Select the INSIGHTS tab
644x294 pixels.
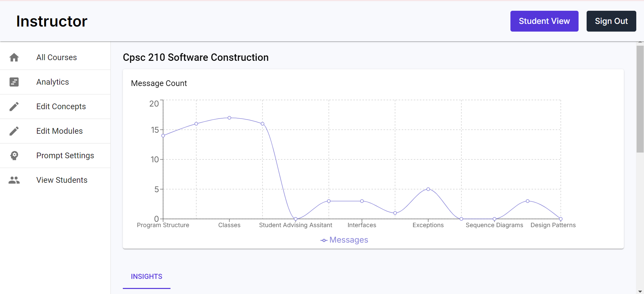(147, 277)
